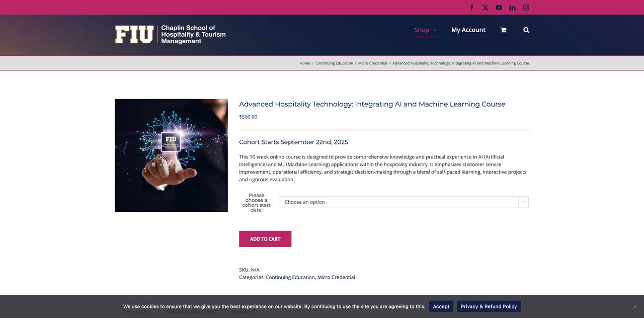Visit the YouTube channel icon
This screenshot has width=644, height=318.
click(x=499, y=8)
